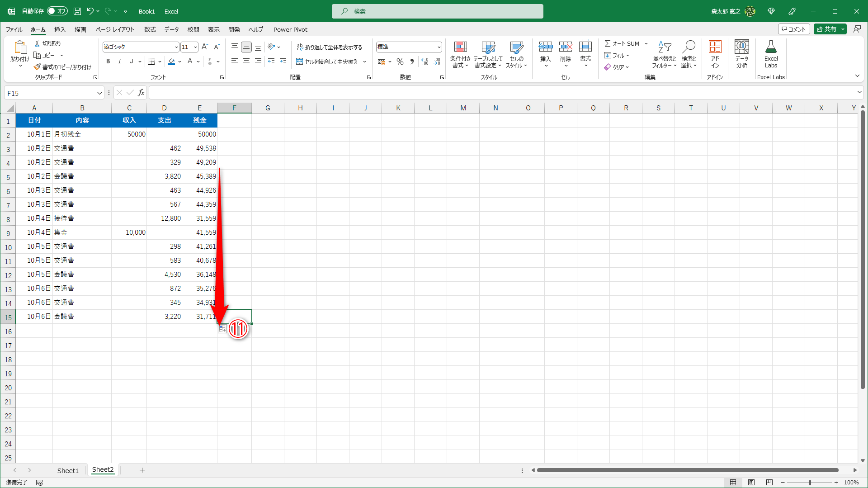Image resolution: width=868 pixels, height=488 pixels.
Task: Launch Data Analysis tool
Action: (742, 54)
